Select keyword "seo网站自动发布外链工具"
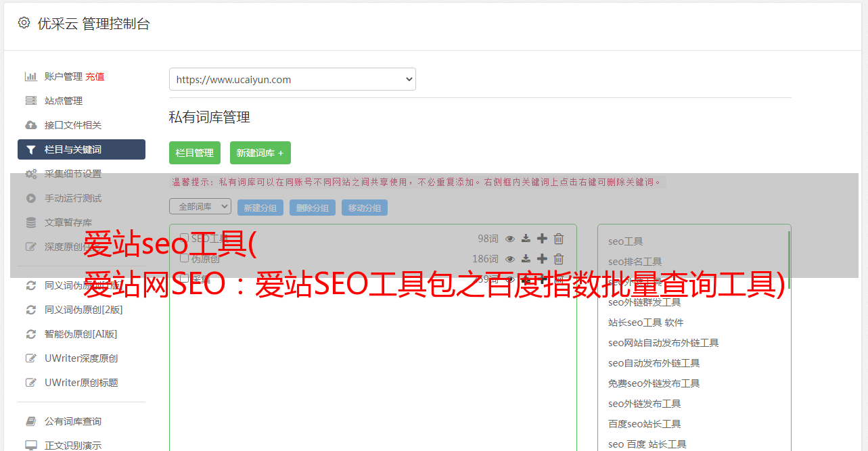The height and width of the screenshot is (451, 868). [x=664, y=343]
